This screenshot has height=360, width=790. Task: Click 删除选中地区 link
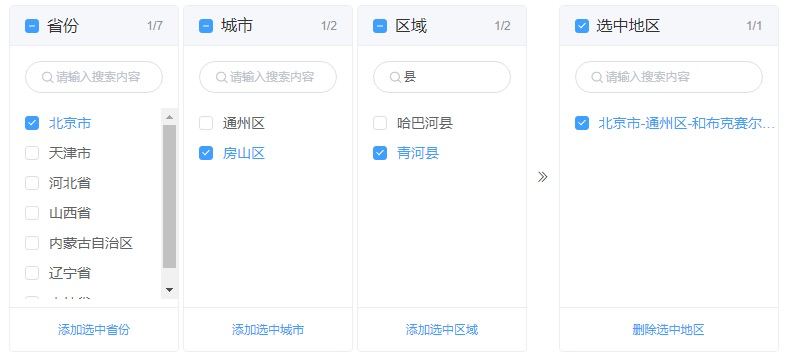pos(669,330)
